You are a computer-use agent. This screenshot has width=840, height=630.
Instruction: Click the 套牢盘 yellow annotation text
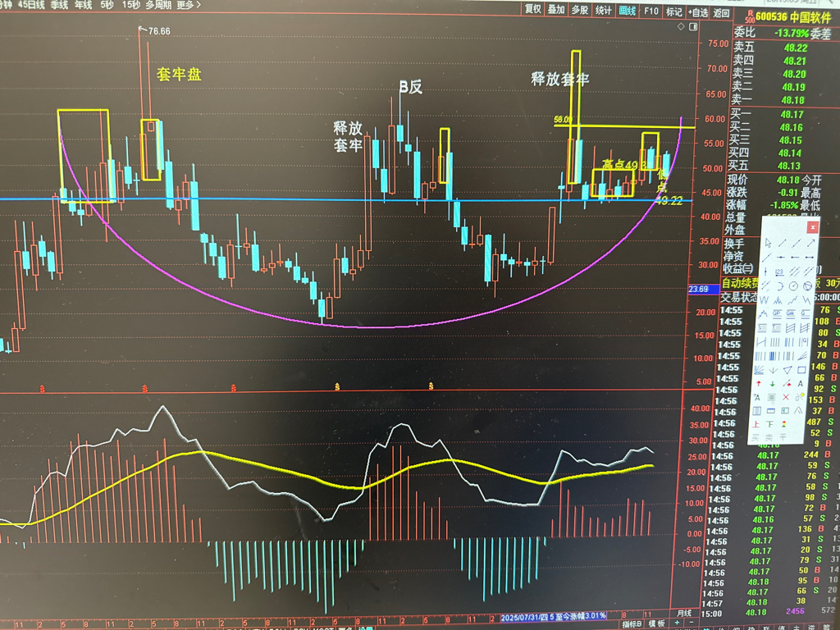point(179,74)
